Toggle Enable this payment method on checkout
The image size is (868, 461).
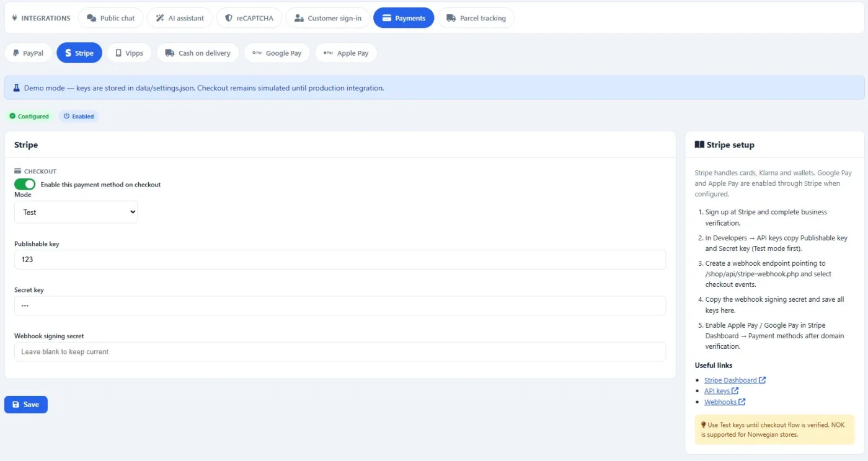(x=25, y=184)
